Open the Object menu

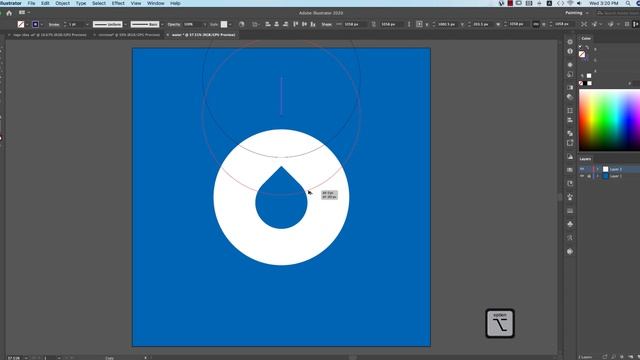pos(62,3)
